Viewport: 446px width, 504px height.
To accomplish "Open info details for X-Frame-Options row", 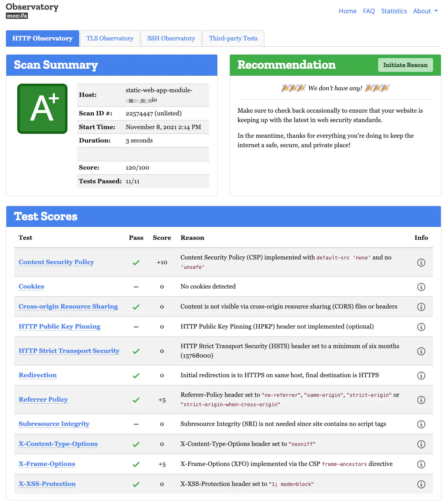I will [421, 464].
